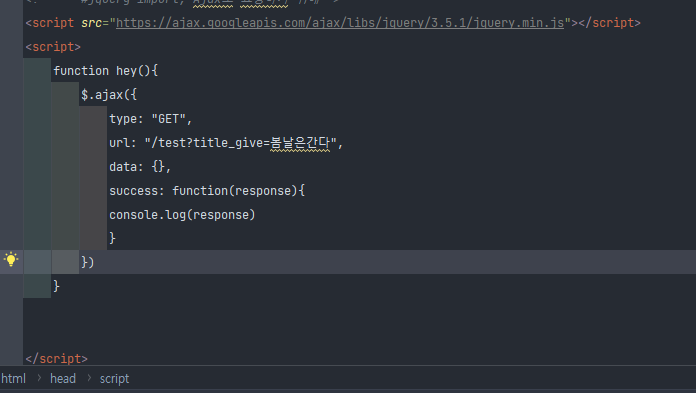The width and height of the screenshot is (696, 393).
Task: Select the script breadcrumb item
Action: pyautogui.click(x=114, y=379)
